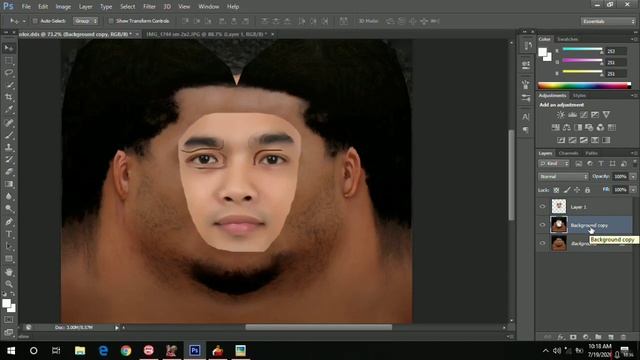Toggle lock all padlock icon
Image resolution: width=640 pixels, height=360 pixels.
click(x=587, y=190)
